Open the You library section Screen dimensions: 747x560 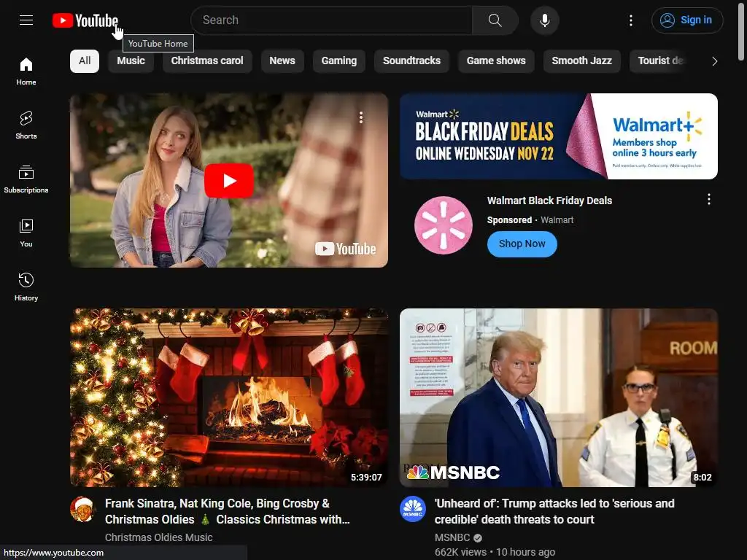point(26,233)
